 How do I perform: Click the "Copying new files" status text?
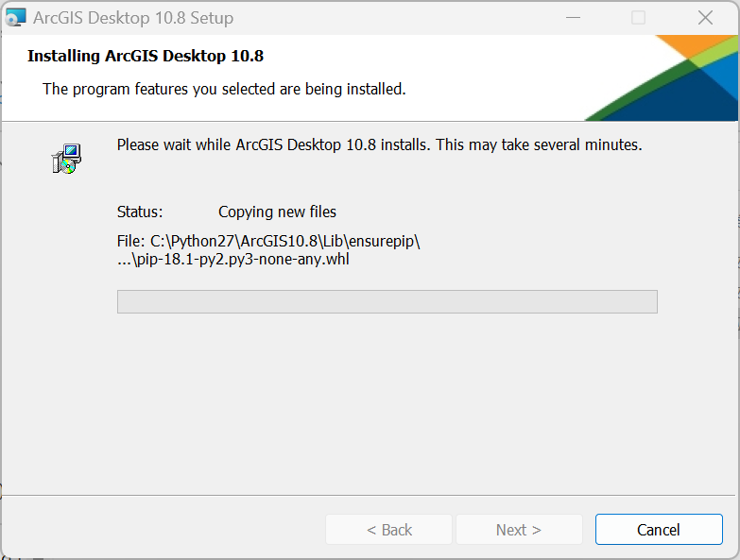pos(277,212)
